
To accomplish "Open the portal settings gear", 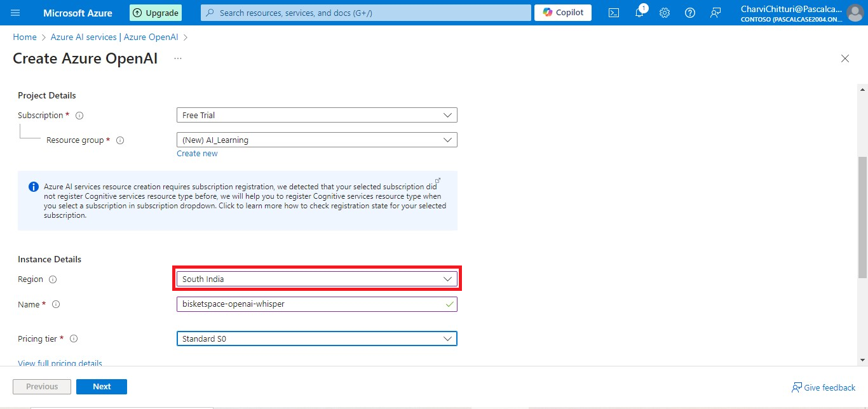I will (x=665, y=13).
